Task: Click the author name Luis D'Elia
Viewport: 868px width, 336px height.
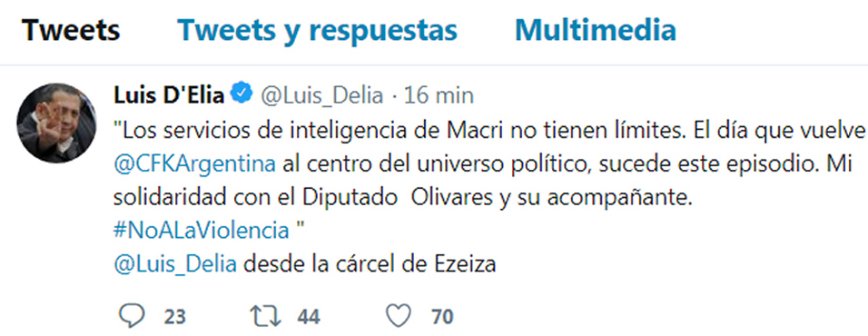Action: (169, 95)
